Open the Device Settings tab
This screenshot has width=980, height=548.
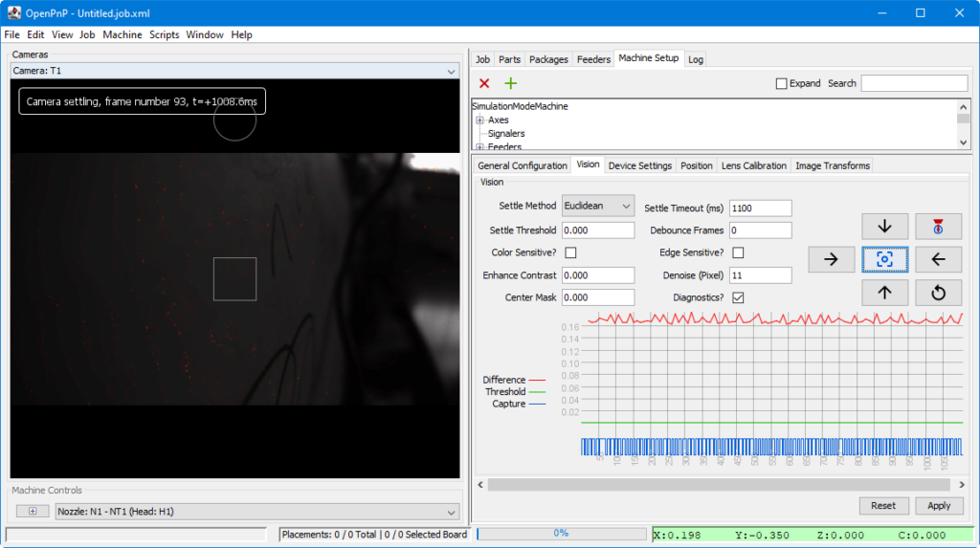pyautogui.click(x=639, y=165)
